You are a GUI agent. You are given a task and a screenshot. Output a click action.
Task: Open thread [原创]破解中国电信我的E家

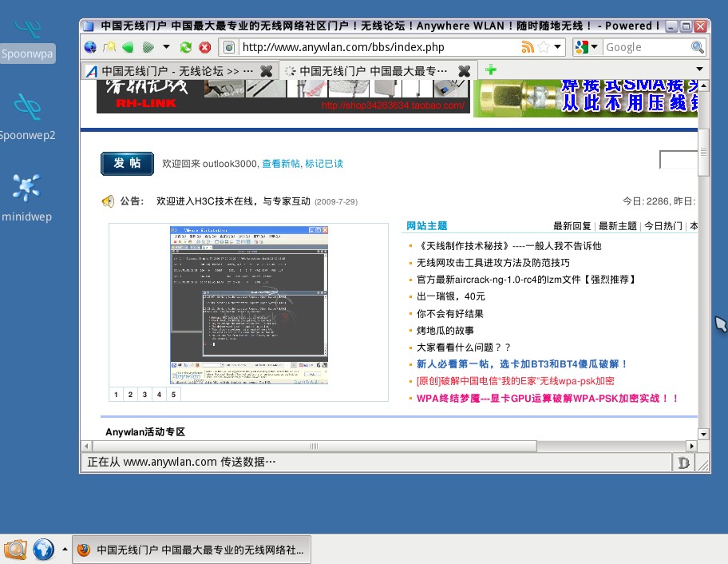(x=516, y=381)
